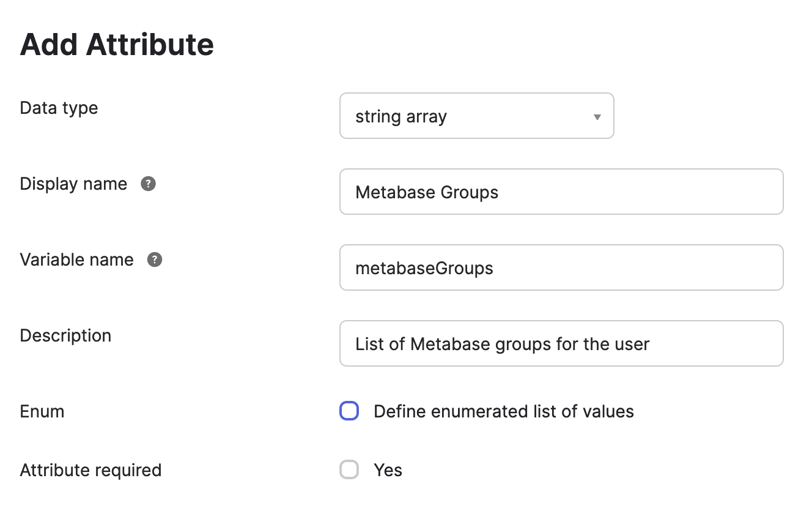The width and height of the screenshot is (812, 508).
Task: Click inside the Variable name input
Action: pos(561,267)
